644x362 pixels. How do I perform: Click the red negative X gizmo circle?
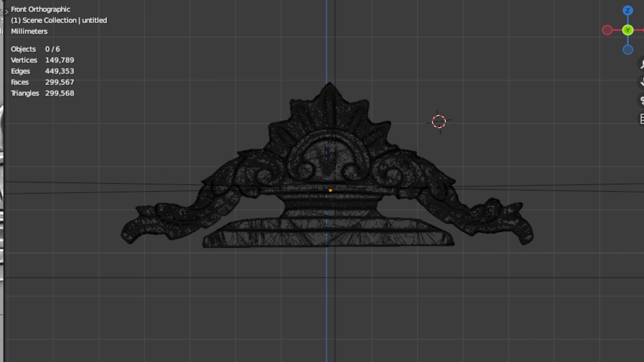tap(607, 30)
